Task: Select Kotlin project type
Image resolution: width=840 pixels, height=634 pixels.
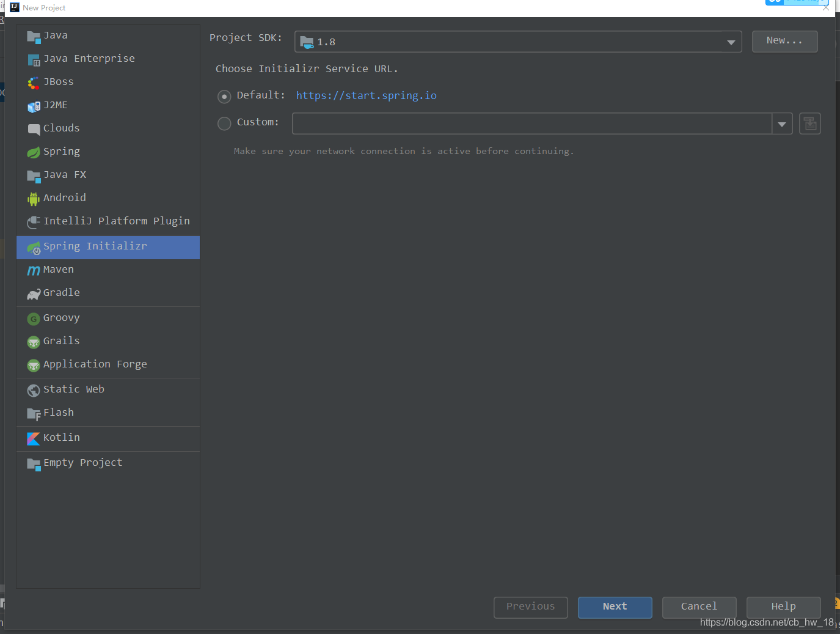Action: [x=108, y=438]
